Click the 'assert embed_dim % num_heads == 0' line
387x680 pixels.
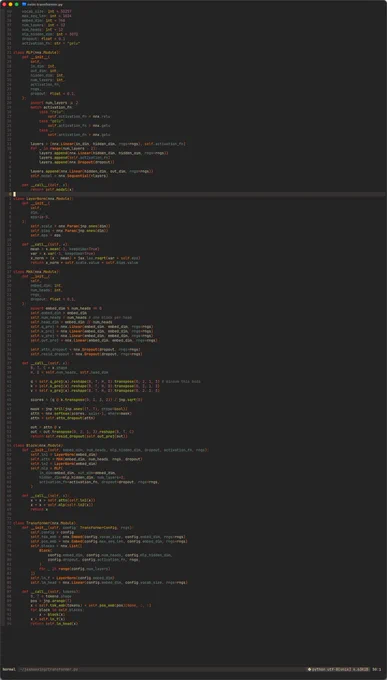[66, 308]
